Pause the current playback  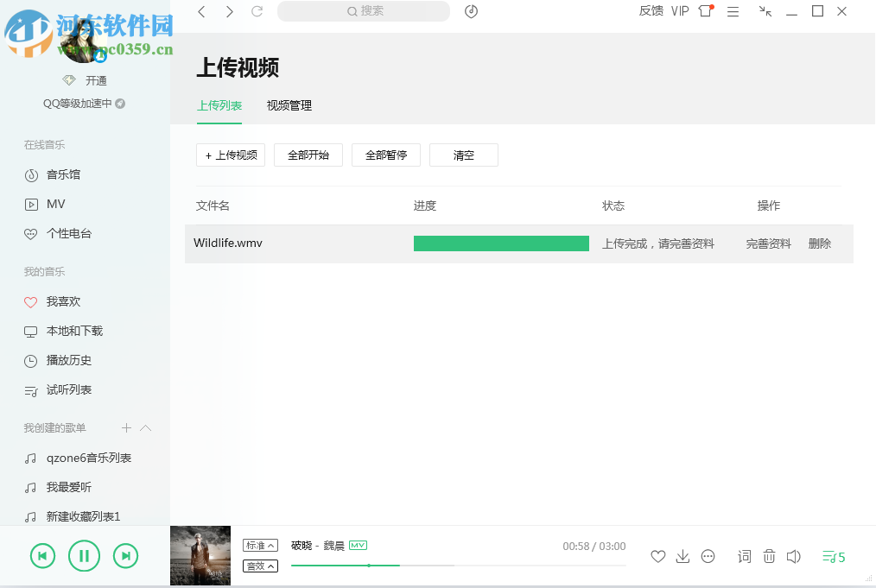[84, 555]
